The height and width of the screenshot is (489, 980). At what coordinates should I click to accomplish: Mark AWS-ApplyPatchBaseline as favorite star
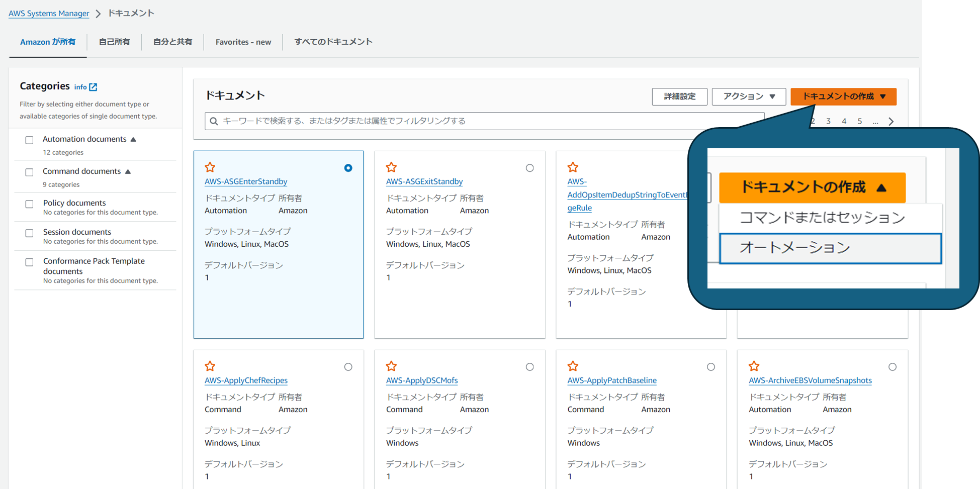pos(573,366)
